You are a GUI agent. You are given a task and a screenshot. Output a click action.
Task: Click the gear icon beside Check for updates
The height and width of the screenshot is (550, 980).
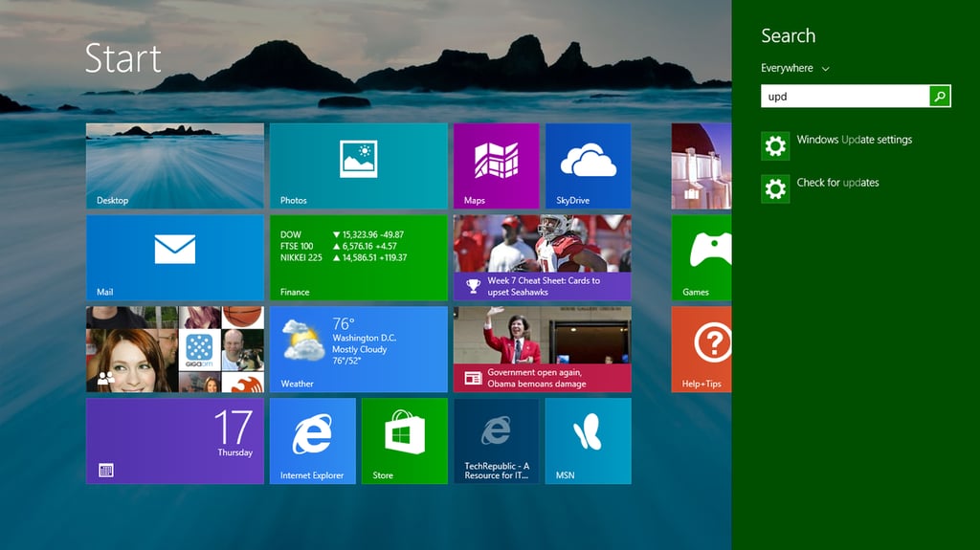[775, 188]
